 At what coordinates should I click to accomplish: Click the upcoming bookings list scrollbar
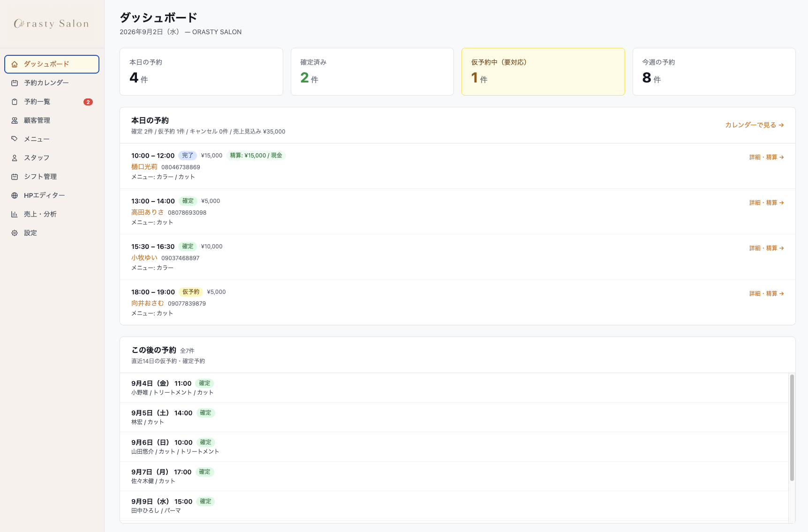pyautogui.click(x=792, y=427)
